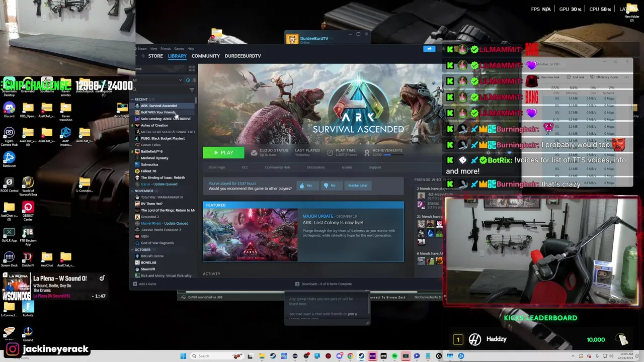Viewport: 644px width, 362px height.
Task: Open the Community tab
Action: coord(205,56)
